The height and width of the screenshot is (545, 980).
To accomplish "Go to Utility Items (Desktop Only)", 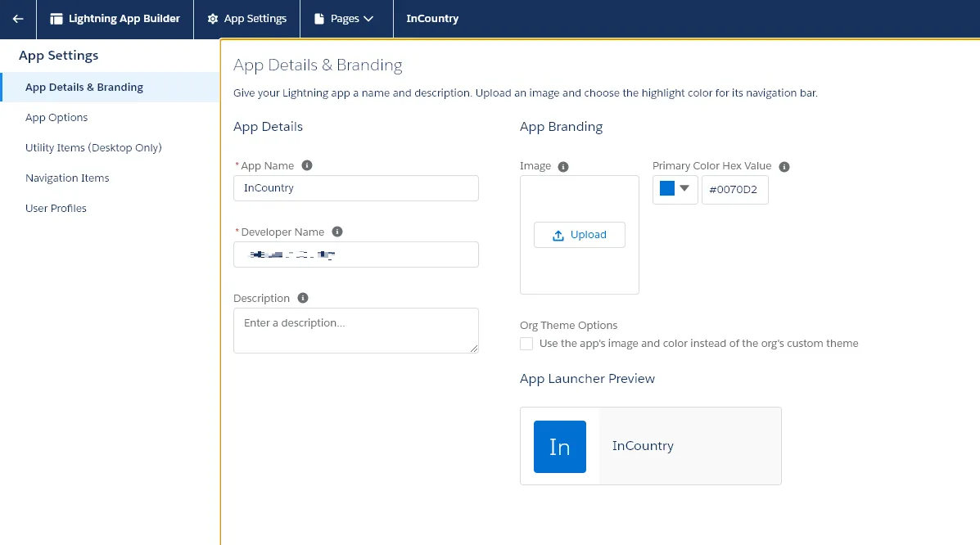I will coord(93,147).
